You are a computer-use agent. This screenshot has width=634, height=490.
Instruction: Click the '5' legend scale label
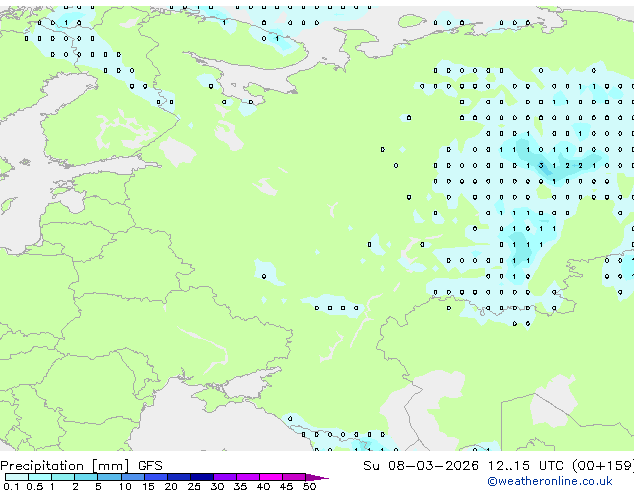click(98, 486)
